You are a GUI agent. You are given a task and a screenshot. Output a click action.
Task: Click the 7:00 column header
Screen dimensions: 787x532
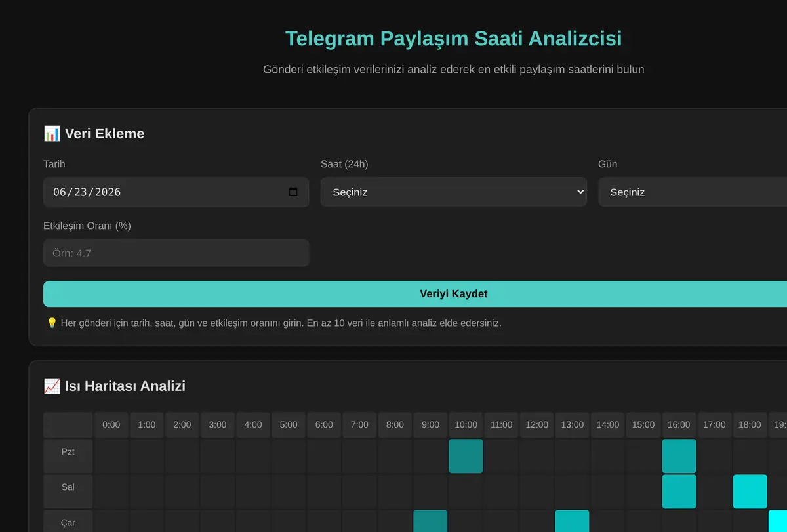tap(359, 425)
